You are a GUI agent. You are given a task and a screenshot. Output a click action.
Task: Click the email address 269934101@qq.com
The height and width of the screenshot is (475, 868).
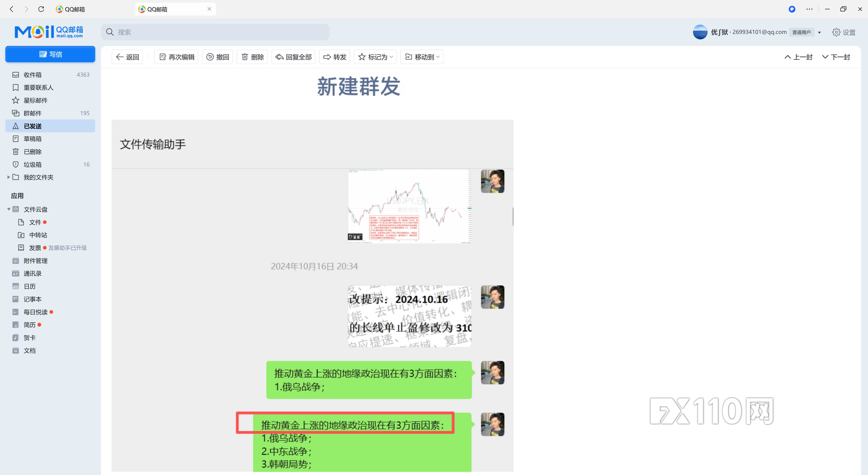(759, 32)
